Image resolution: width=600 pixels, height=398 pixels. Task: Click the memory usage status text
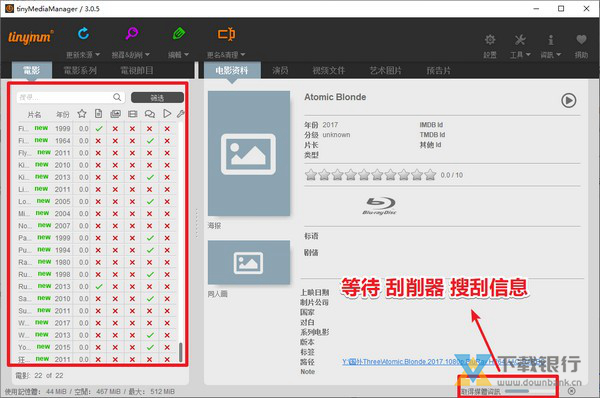click(90, 391)
